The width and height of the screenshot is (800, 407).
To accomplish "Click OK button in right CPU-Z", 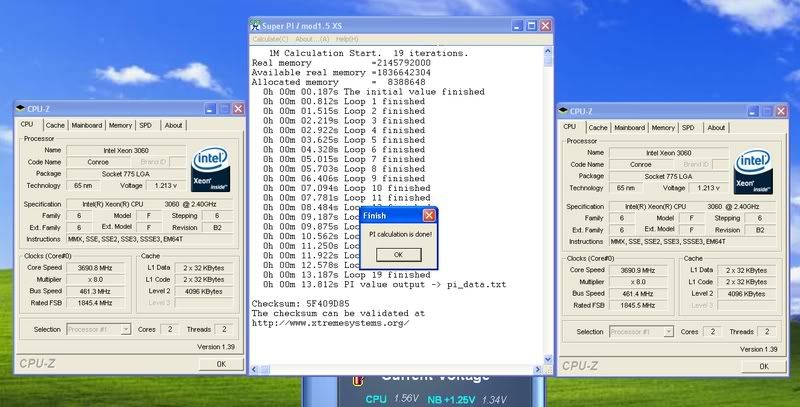I will [x=764, y=366].
